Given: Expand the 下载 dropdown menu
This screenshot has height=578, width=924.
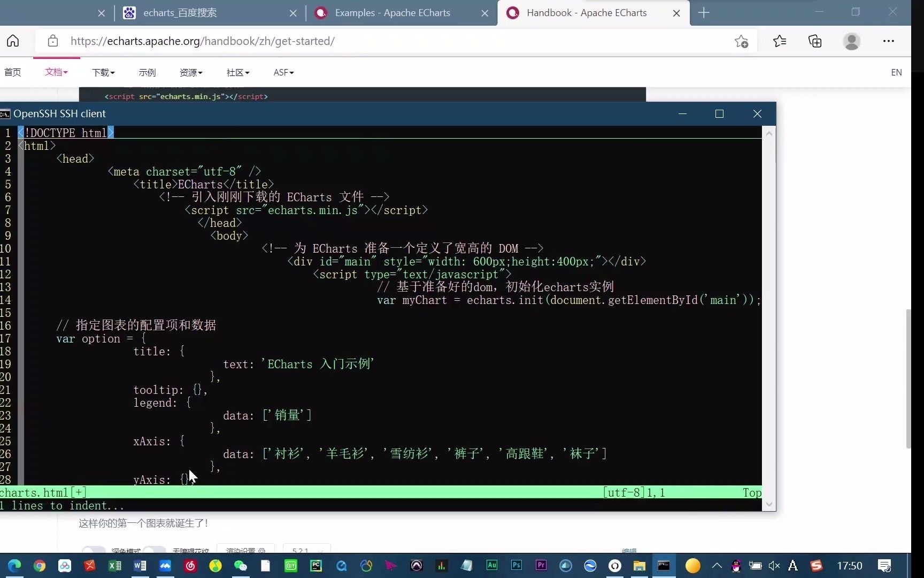Looking at the screenshot, I should [x=103, y=72].
